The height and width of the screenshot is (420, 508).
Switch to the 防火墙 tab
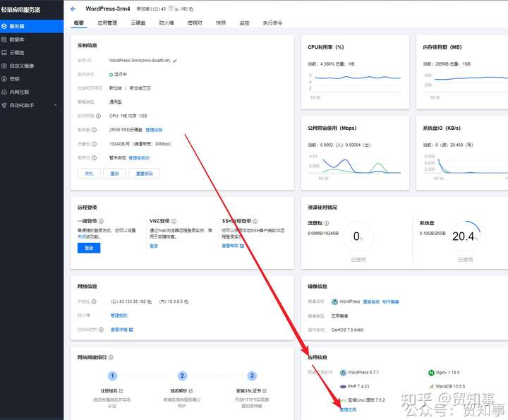(167, 23)
